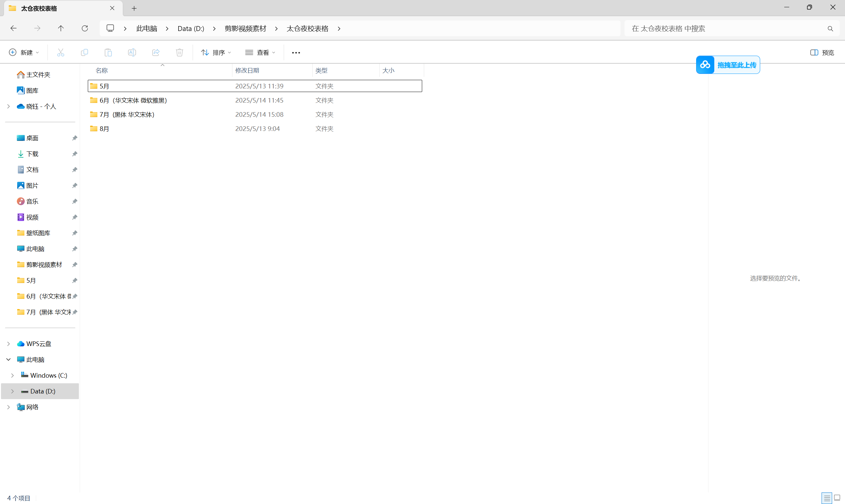The height and width of the screenshot is (504, 845).
Task: Switch to details view icon in status bar
Action: pyautogui.click(x=827, y=498)
